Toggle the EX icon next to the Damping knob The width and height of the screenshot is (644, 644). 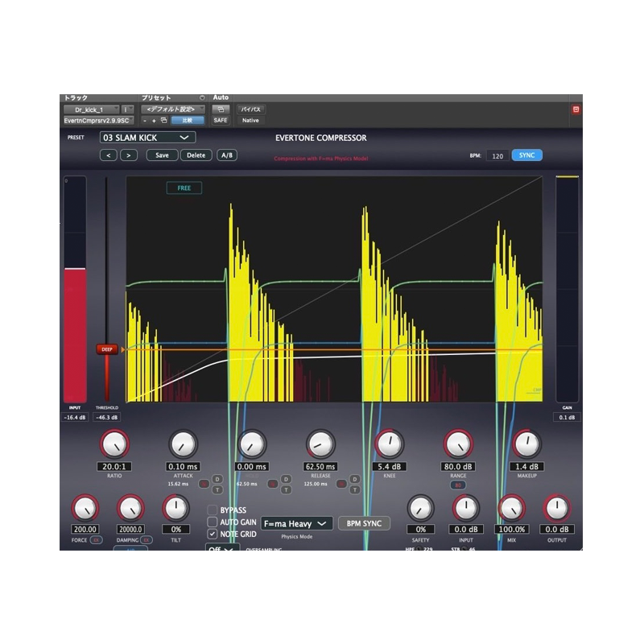pyautogui.click(x=147, y=539)
